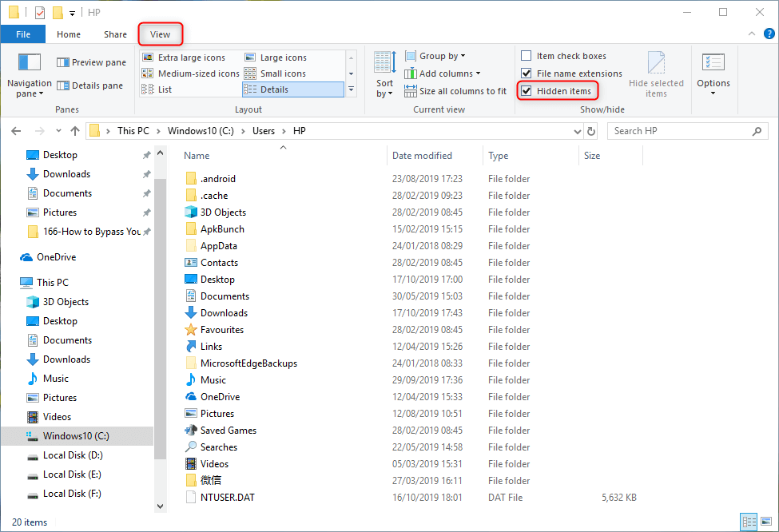Image resolution: width=779 pixels, height=532 pixels.
Task: Go up one folder level
Action: (x=75, y=131)
